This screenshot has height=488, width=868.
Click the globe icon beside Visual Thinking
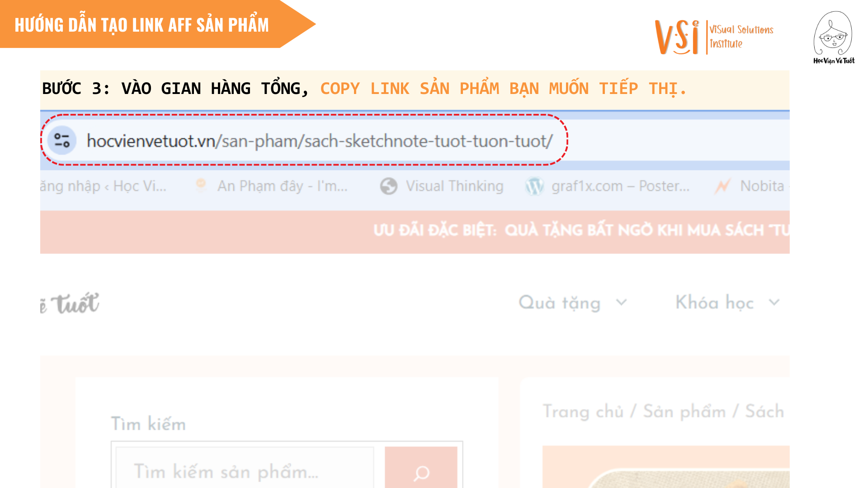click(388, 186)
